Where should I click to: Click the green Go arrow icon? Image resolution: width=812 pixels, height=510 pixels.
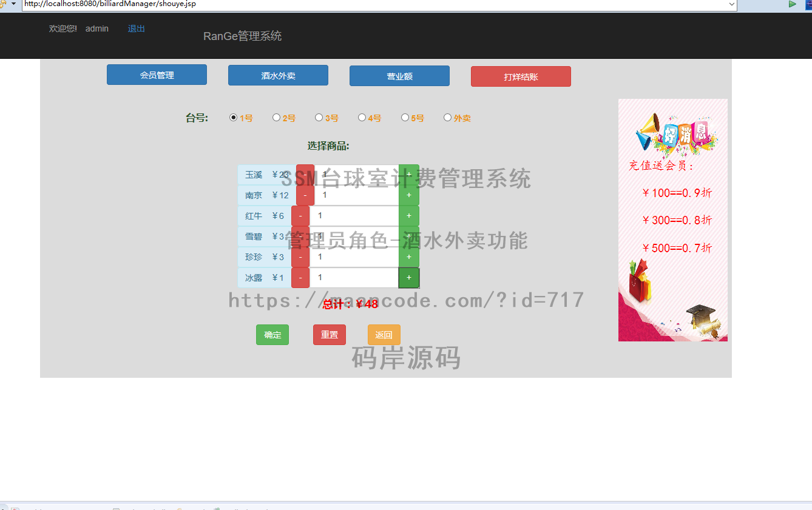[x=792, y=4]
